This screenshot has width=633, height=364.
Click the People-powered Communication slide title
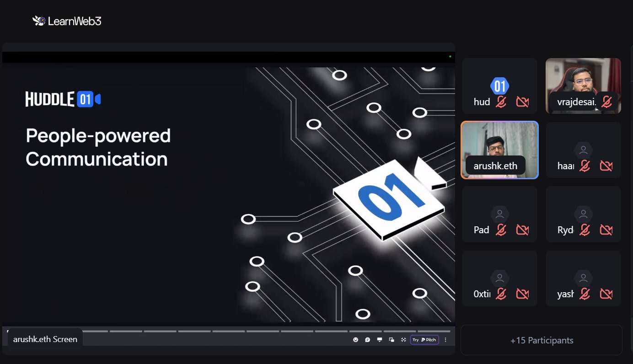point(98,147)
